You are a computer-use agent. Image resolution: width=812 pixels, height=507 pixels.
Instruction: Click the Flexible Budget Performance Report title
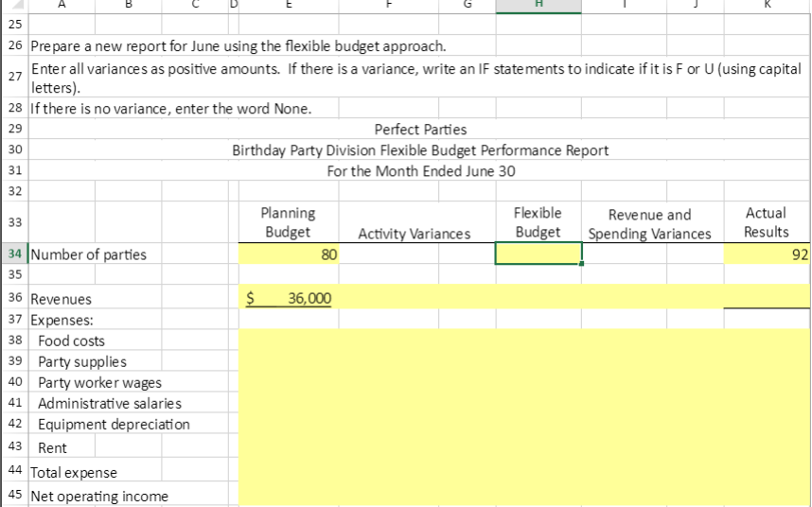420,150
